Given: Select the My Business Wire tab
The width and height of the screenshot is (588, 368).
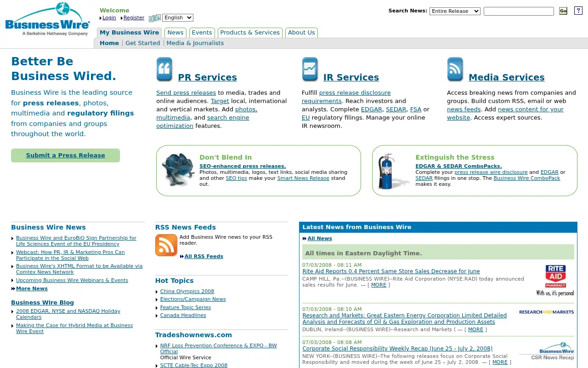Looking at the screenshot, I should click(129, 33).
